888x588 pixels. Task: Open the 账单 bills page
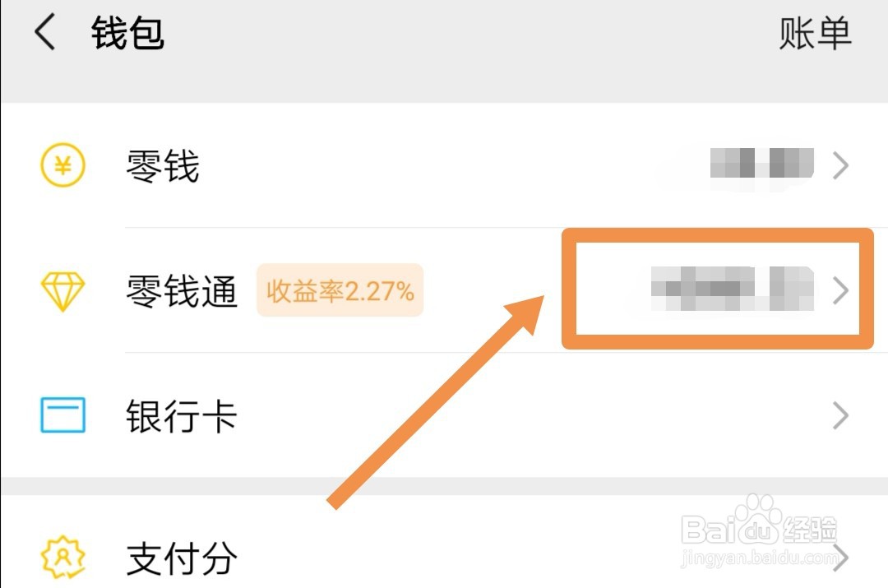point(815,34)
